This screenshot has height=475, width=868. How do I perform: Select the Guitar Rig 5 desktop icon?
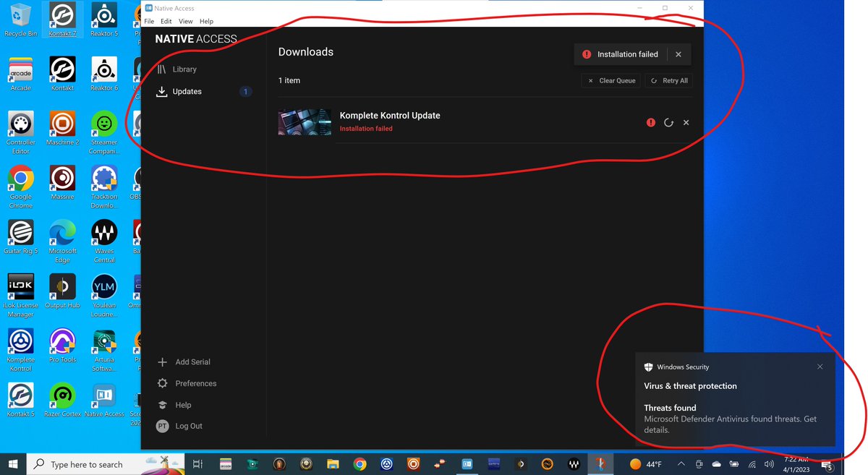point(21,236)
